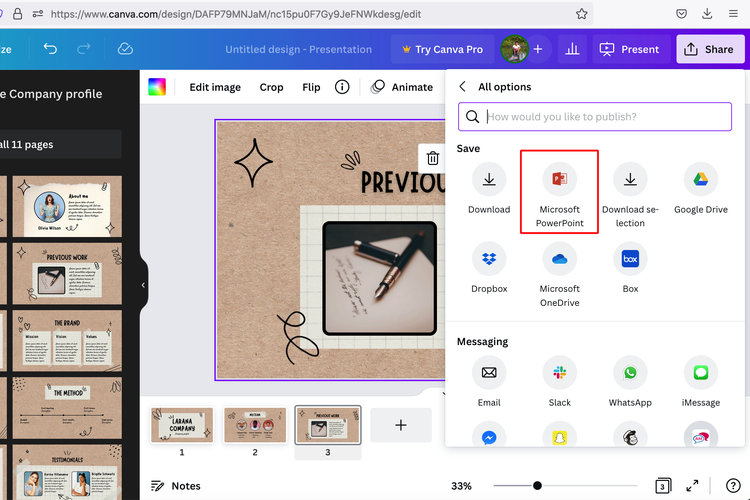
Task: Send design by Email
Action: coord(488,373)
